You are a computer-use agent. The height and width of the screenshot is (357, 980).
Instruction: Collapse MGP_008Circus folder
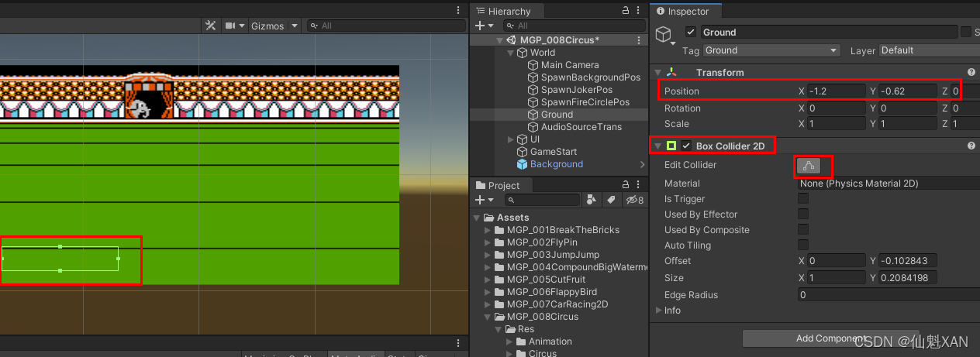coord(488,317)
